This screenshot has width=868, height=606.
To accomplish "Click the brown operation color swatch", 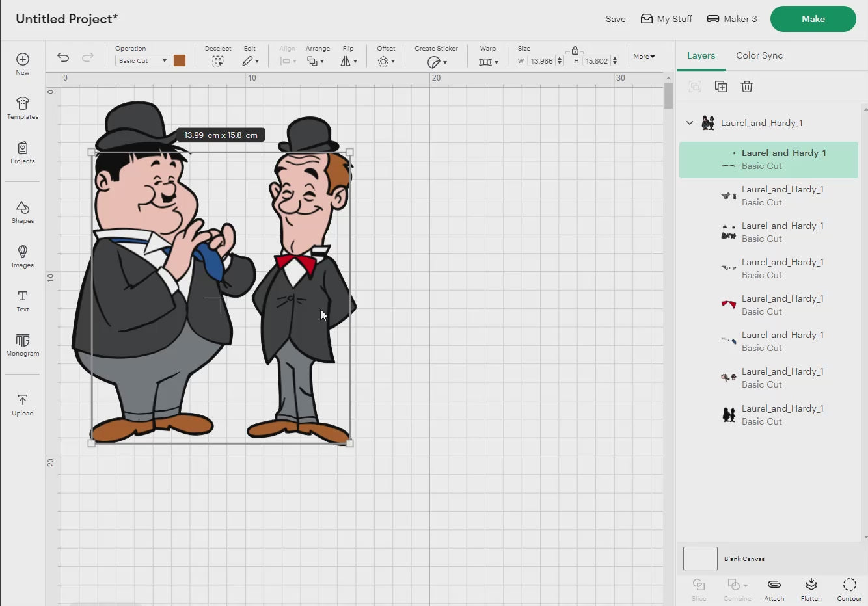I will pos(180,60).
